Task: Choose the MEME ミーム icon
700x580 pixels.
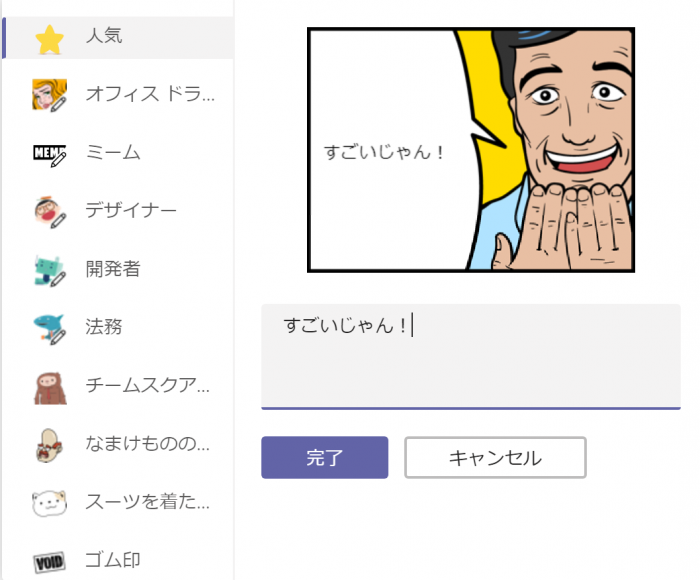Action: (50, 154)
